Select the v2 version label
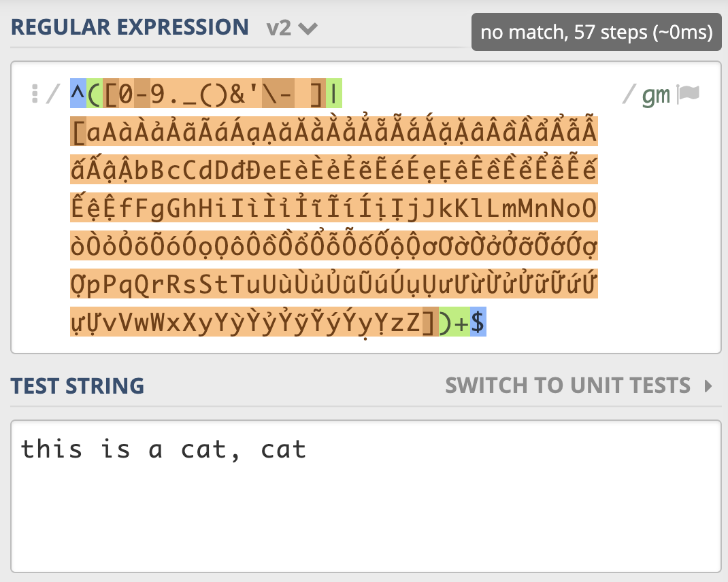728x582 pixels. [x=278, y=29]
